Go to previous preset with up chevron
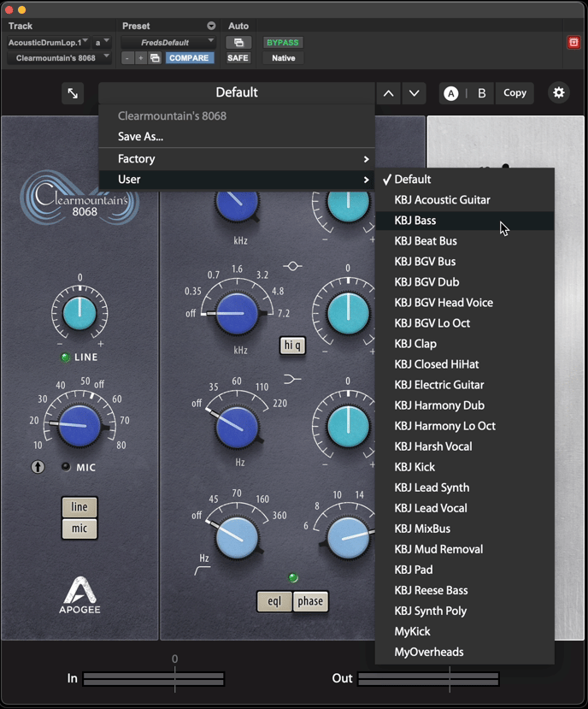The image size is (588, 709). 388,93
